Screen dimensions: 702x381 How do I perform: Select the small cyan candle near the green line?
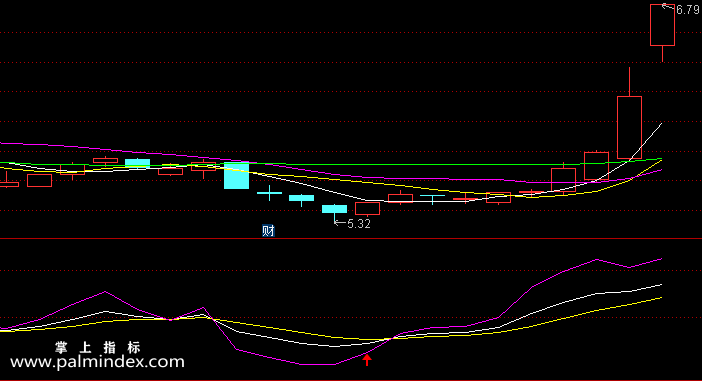137,163
